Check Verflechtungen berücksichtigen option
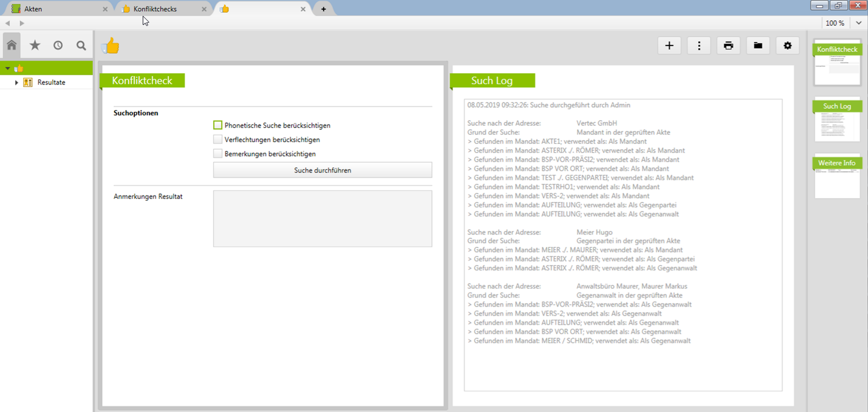The width and height of the screenshot is (868, 412). click(218, 140)
